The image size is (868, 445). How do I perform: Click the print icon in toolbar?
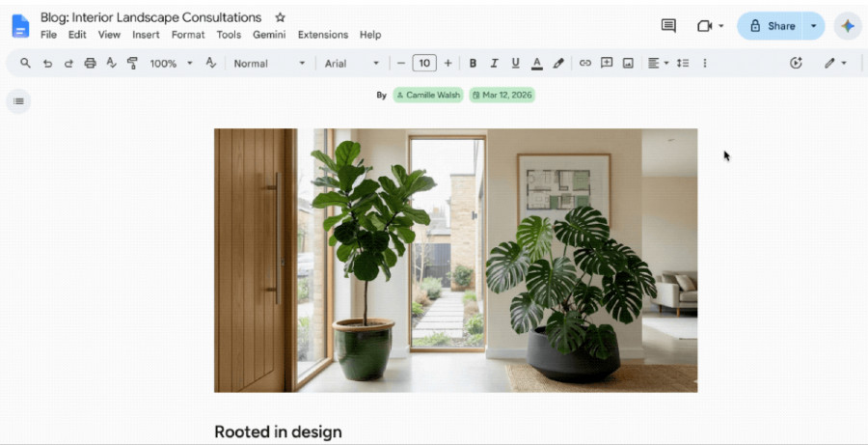pos(91,63)
